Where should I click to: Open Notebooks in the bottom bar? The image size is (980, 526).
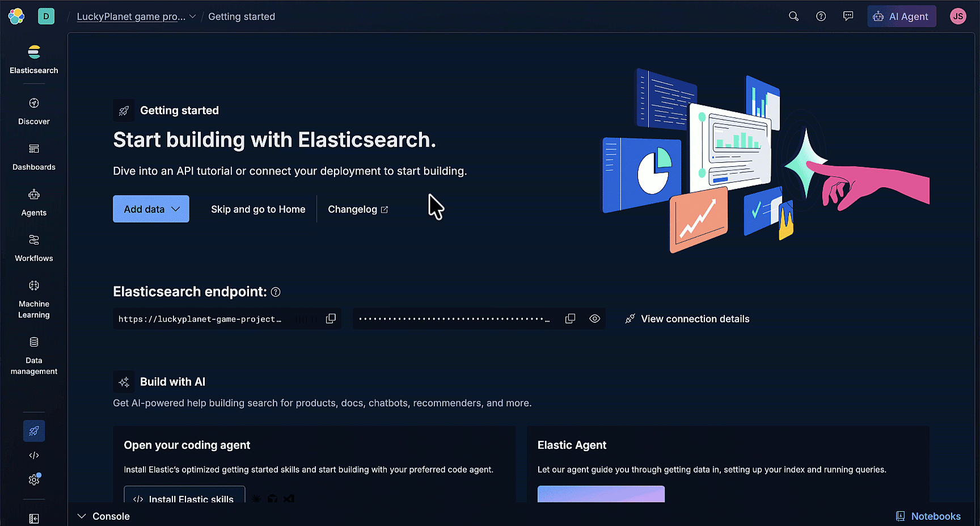point(928,516)
